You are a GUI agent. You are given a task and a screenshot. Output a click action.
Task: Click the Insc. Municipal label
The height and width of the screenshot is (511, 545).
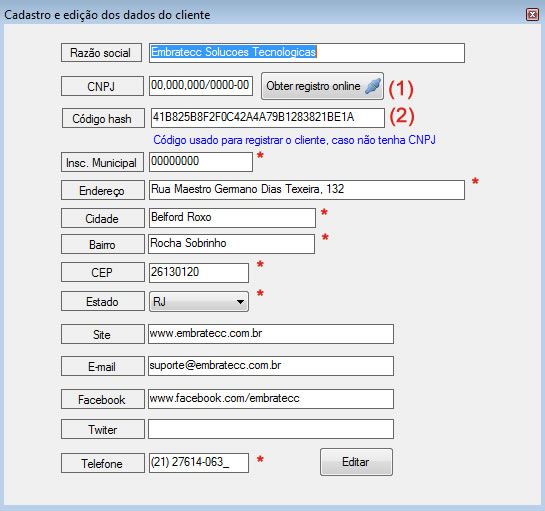[x=102, y=162]
